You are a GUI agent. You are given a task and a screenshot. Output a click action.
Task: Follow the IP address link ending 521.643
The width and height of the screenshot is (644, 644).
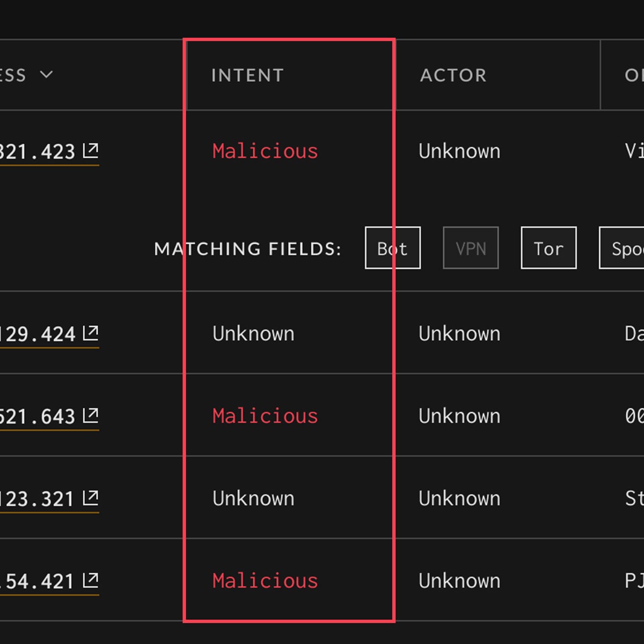point(38,416)
